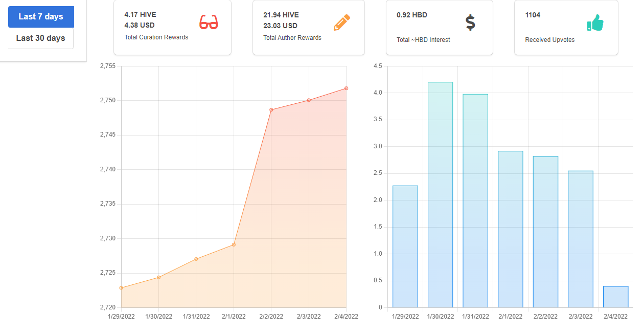The width and height of the screenshot is (644, 336).
Task: Click the 21.94 HIVE value
Action: (x=281, y=15)
